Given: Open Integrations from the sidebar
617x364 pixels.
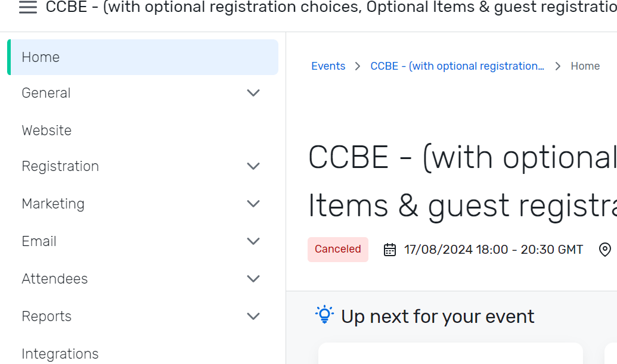Looking at the screenshot, I should point(60,353).
